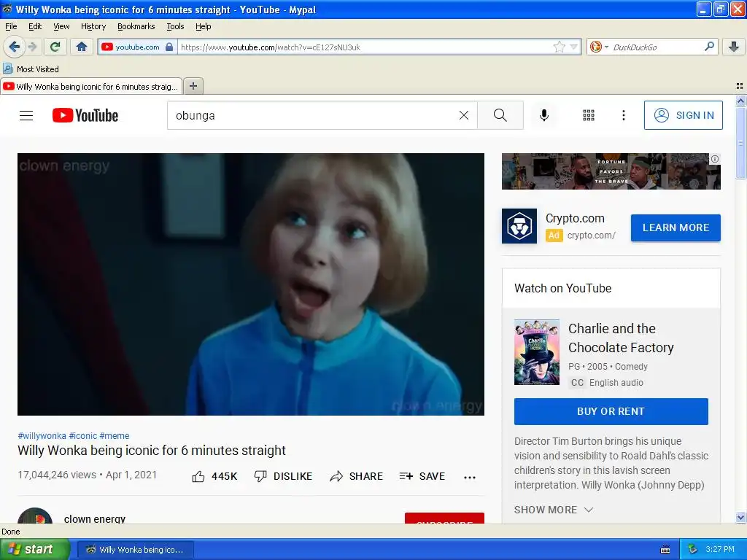Open the Edit menu

tap(35, 26)
